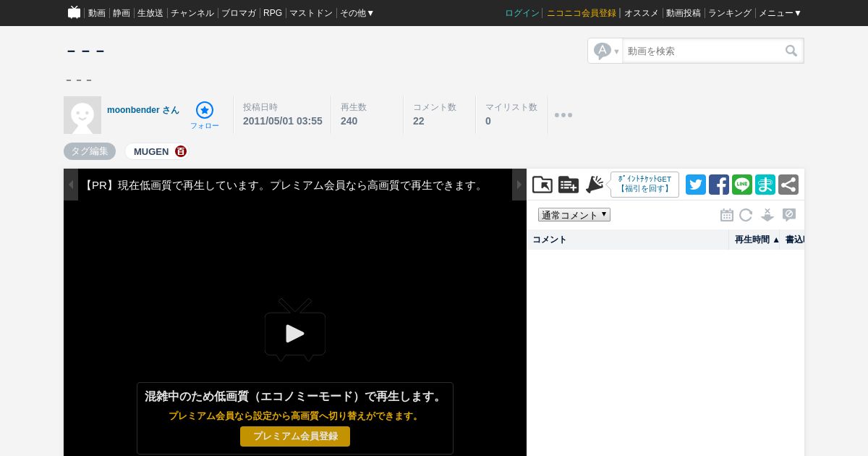
Task: Share on Twitter
Action: tap(696, 185)
